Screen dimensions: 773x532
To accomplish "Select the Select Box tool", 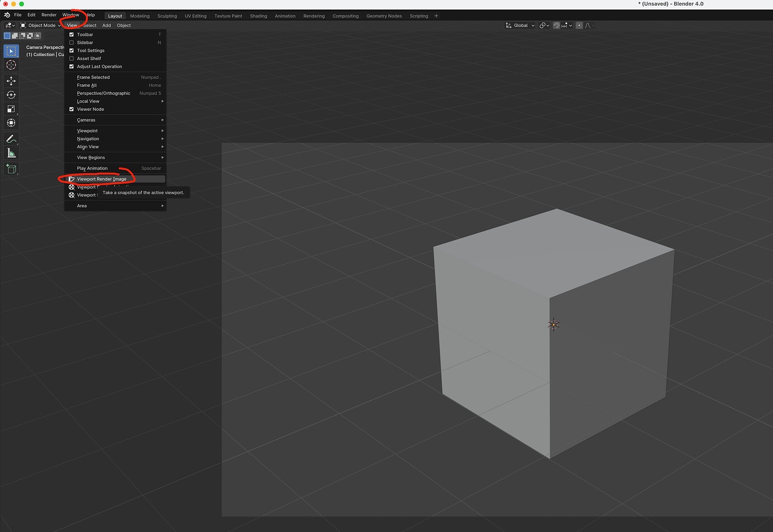I will tap(11, 51).
